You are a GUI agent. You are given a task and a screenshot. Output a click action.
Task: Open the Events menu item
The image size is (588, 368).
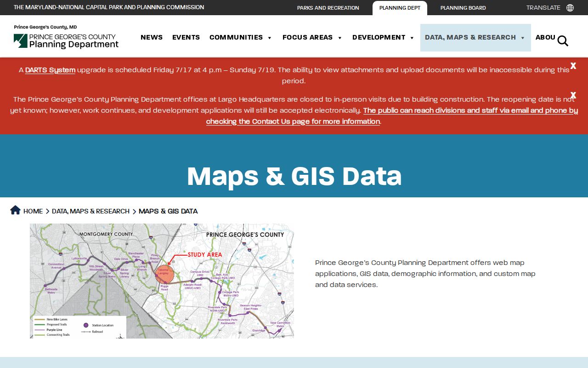(186, 37)
